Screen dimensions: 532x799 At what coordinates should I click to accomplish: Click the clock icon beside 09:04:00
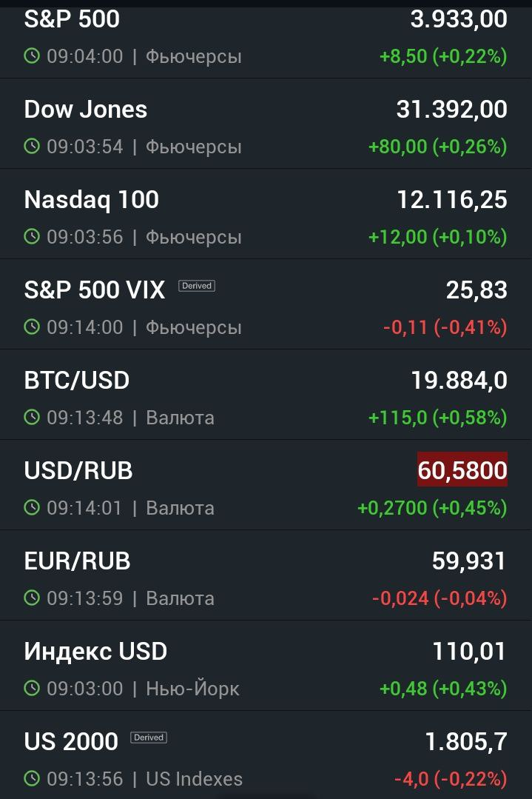tap(32, 56)
